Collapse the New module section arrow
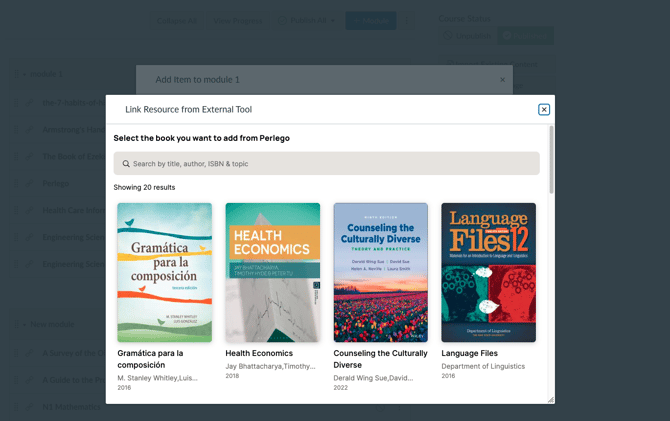 click(x=25, y=324)
